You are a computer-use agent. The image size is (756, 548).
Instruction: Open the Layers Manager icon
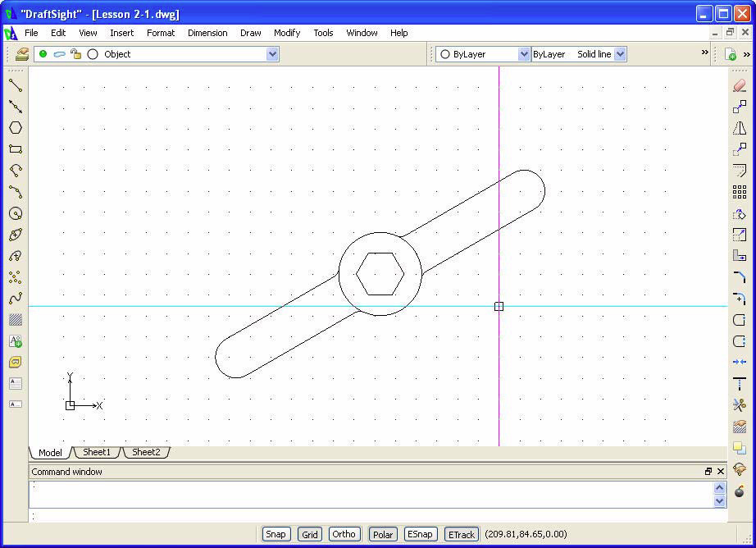pyautogui.click(x=22, y=54)
